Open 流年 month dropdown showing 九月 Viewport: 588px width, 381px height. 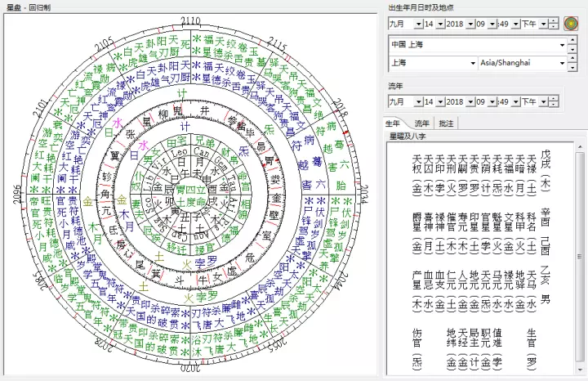coord(418,102)
